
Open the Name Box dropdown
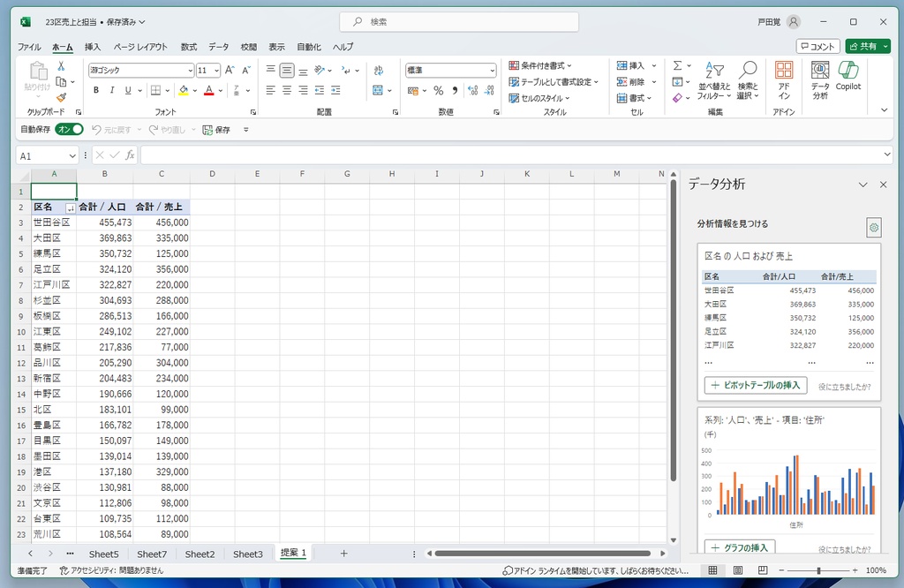(x=72, y=155)
